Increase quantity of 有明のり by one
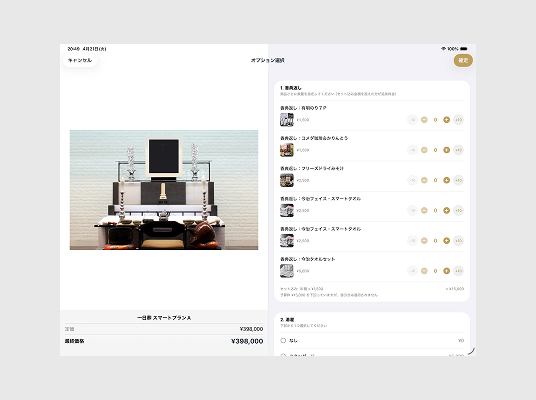 pos(446,120)
